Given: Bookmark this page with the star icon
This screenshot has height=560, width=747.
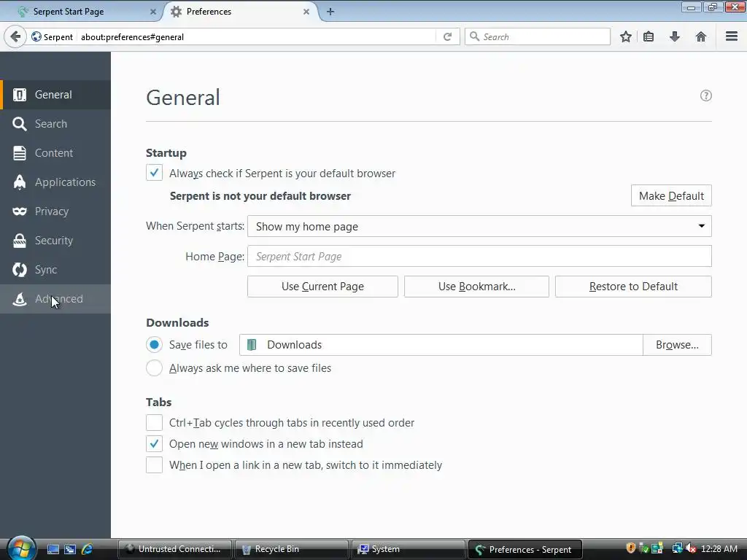Looking at the screenshot, I should [x=625, y=36].
